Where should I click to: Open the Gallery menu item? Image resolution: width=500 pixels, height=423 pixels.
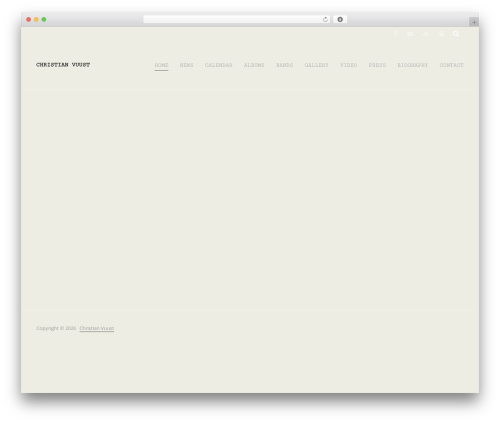[316, 65]
